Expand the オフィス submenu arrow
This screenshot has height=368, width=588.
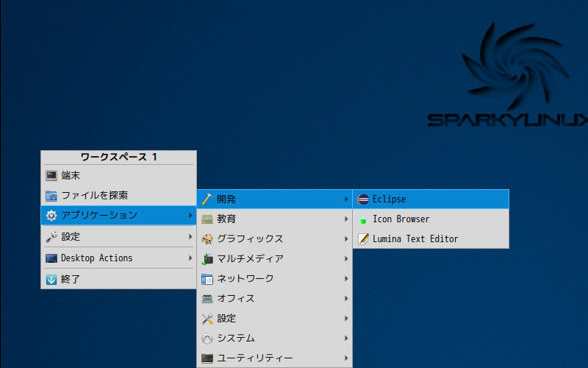coord(346,299)
